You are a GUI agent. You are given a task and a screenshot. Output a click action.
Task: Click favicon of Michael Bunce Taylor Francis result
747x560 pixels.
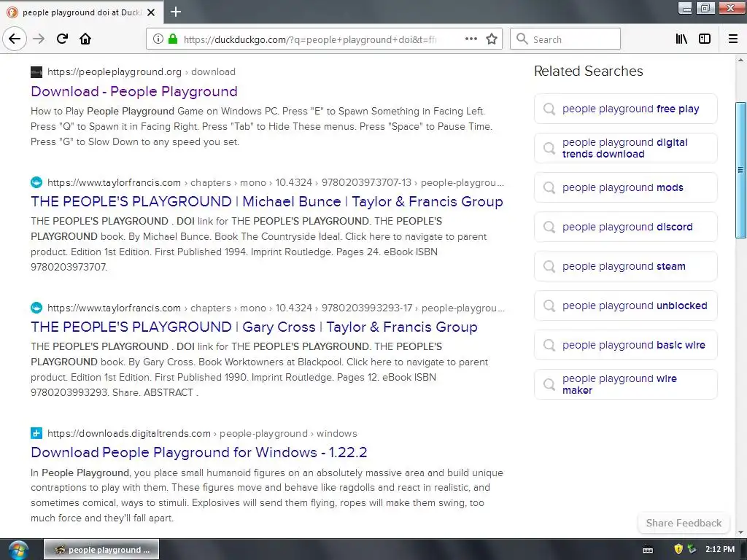(36, 182)
